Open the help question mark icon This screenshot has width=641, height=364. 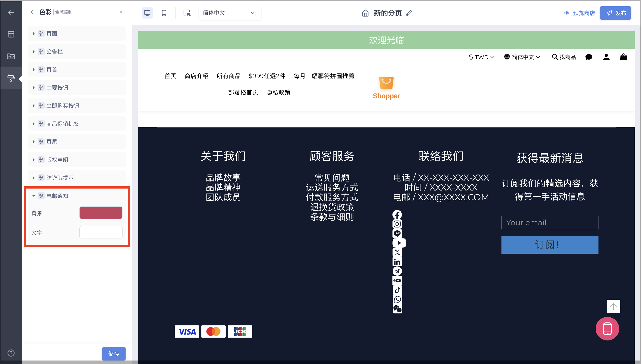point(11,353)
